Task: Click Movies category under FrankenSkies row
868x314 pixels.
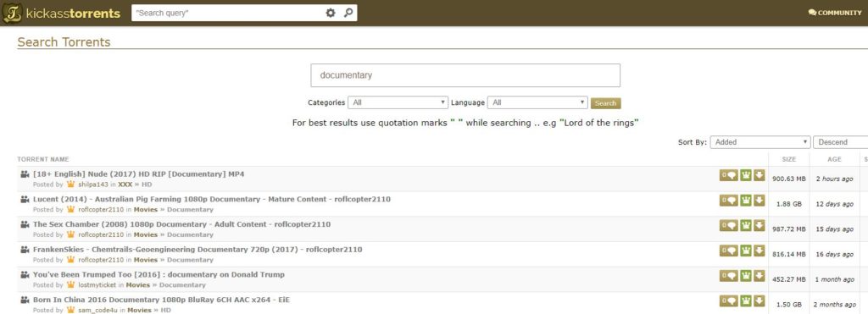Action: click(146, 260)
